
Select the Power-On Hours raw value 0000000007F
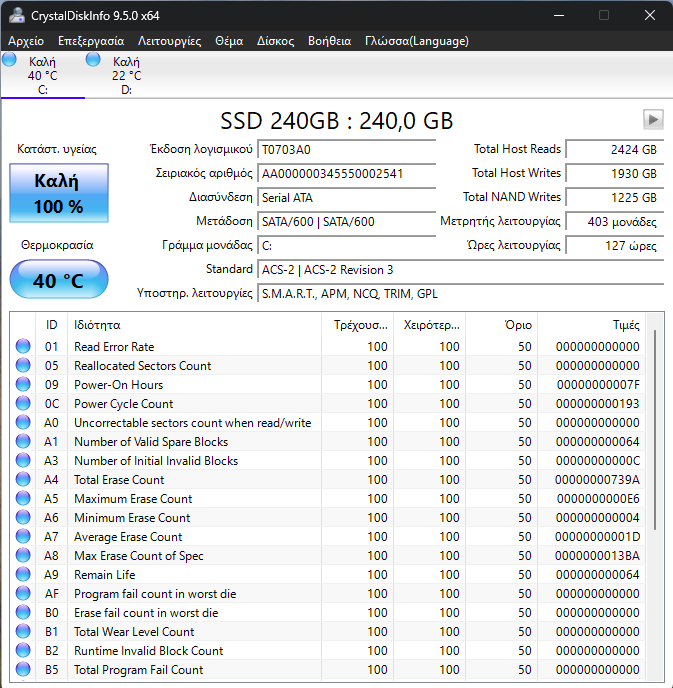tap(598, 385)
